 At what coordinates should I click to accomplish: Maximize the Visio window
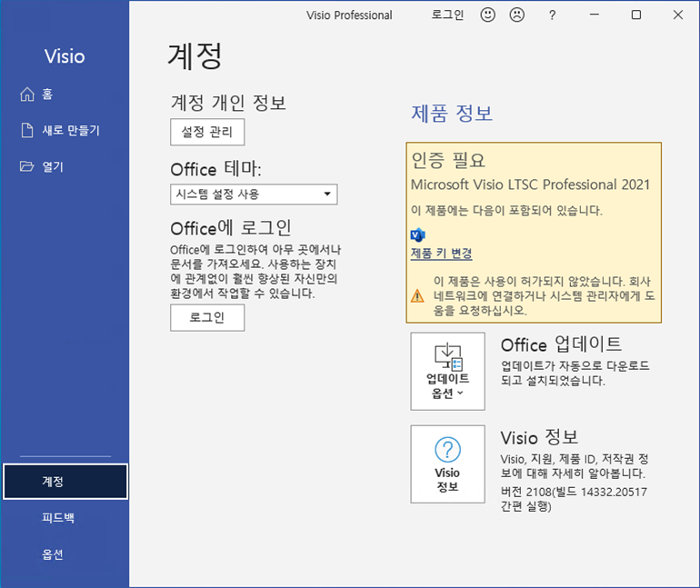click(636, 15)
